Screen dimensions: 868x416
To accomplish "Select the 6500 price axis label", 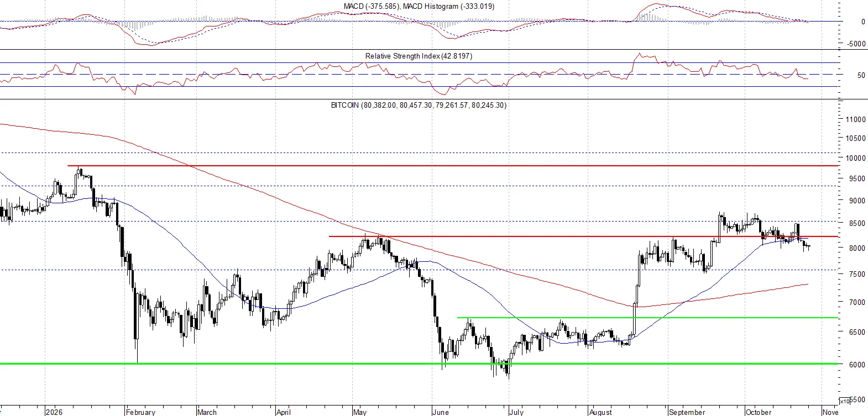I will tap(857, 332).
